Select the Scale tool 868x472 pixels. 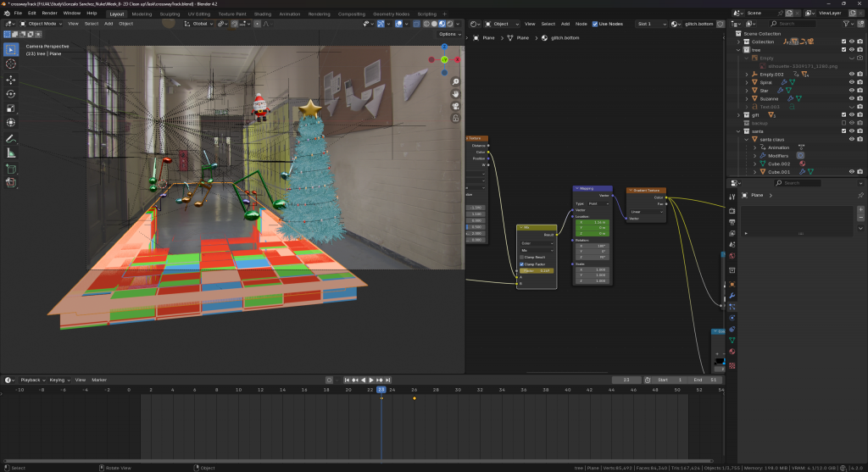(x=10, y=108)
